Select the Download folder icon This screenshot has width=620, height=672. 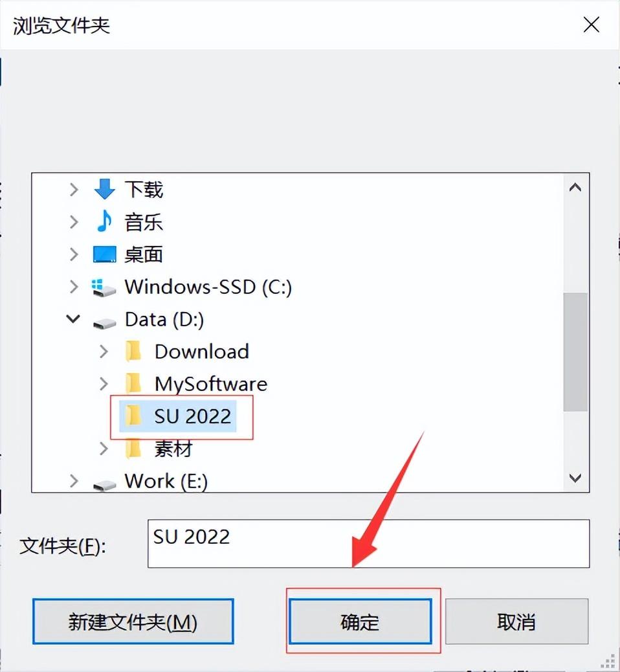click(x=133, y=352)
